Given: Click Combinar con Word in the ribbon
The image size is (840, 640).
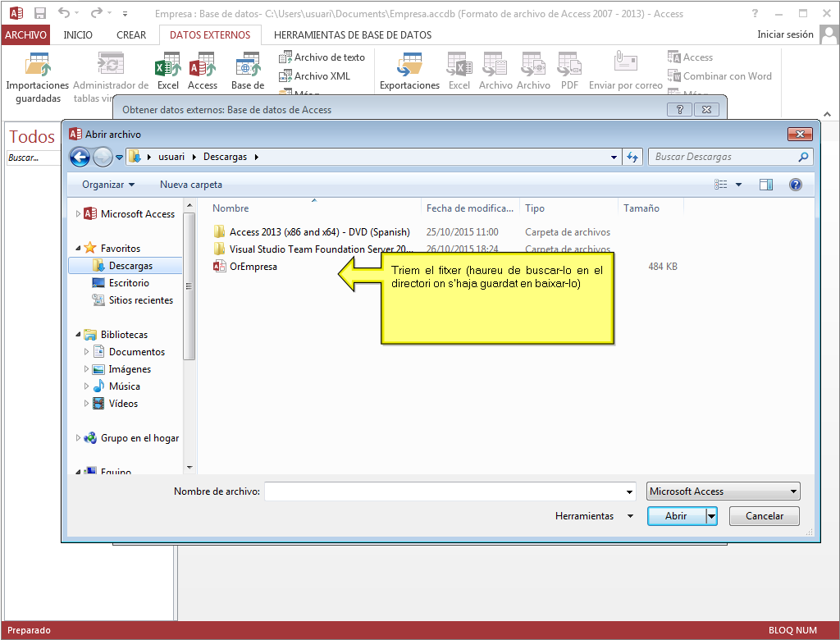Looking at the screenshot, I should click(719, 76).
